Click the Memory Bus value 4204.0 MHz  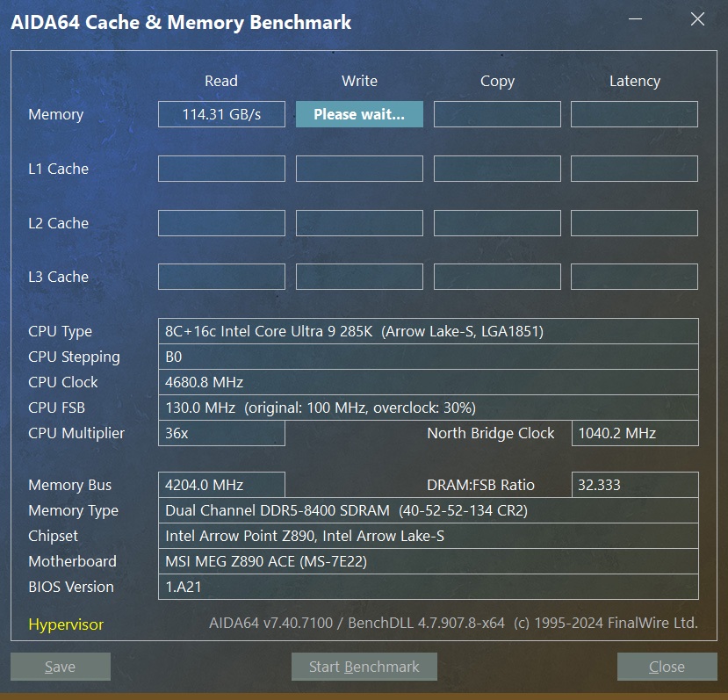pos(221,485)
